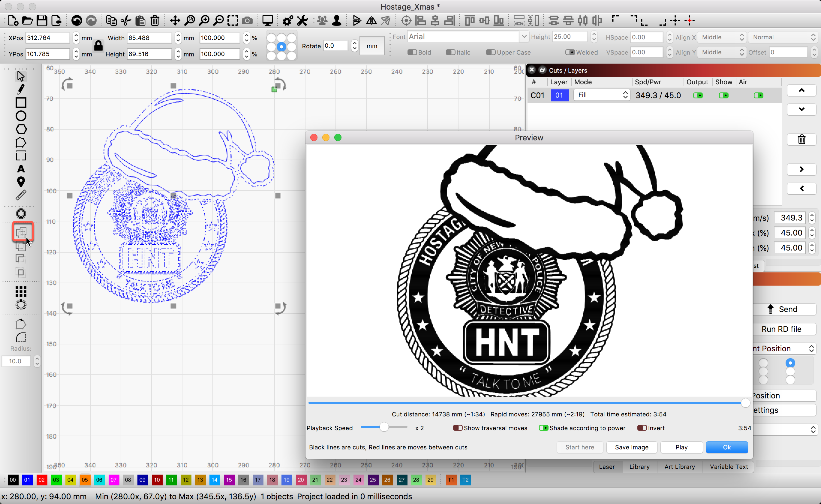Click the Preview progress slider handle
The width and height of the screenshot is (821, 504).
[x=745, y=403]
